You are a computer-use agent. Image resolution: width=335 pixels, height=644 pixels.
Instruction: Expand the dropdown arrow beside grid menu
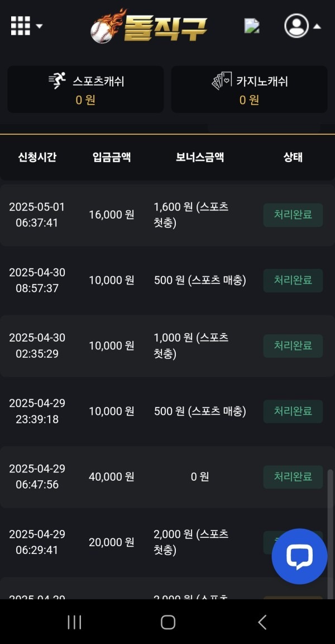(x=39, y=26)
